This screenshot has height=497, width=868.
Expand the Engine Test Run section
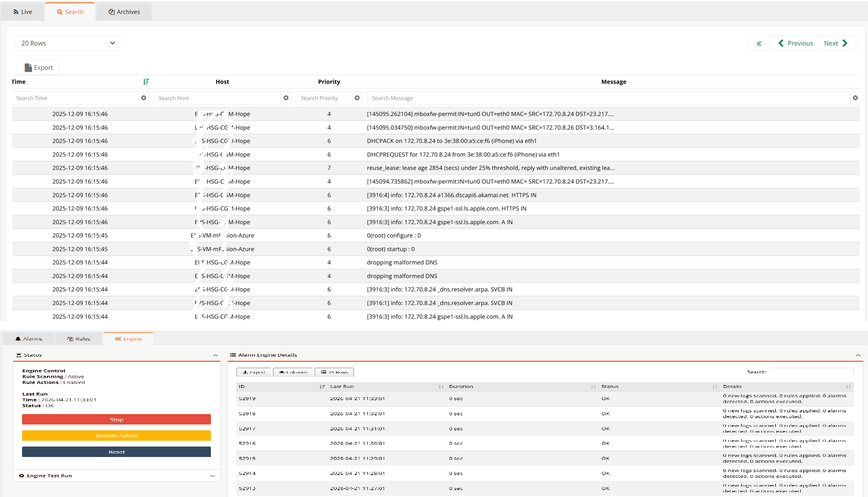coord(116,476)
